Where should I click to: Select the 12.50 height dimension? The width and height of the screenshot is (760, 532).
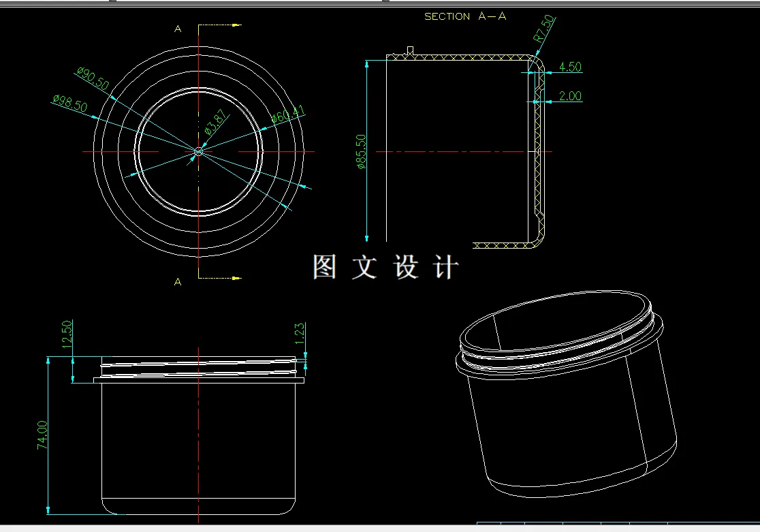coord(67,334)
